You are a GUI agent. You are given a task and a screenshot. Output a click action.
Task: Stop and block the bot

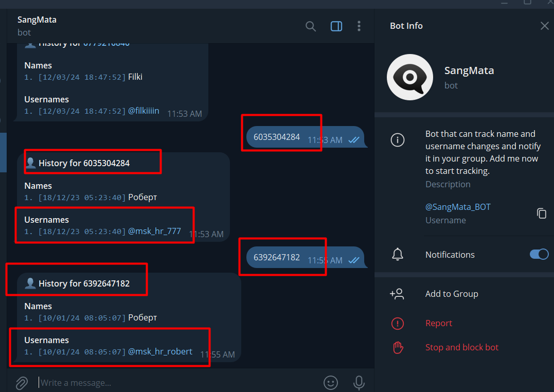click(462, 347)
